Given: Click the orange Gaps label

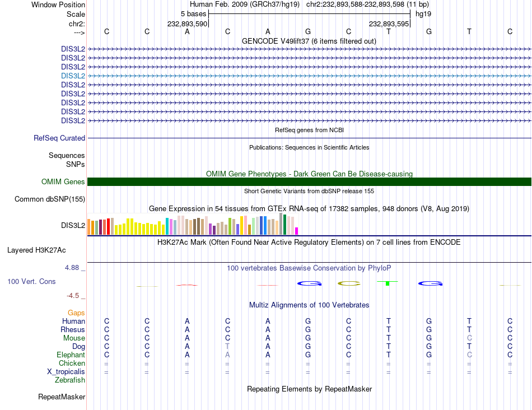Looking at the screenshot, I should click(x=76, y=313).
